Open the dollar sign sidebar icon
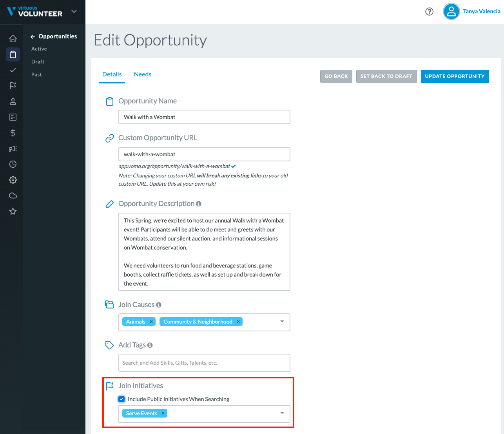Image resolution: width=504 pixels, height=434 pixels. [x=13, y=133]
